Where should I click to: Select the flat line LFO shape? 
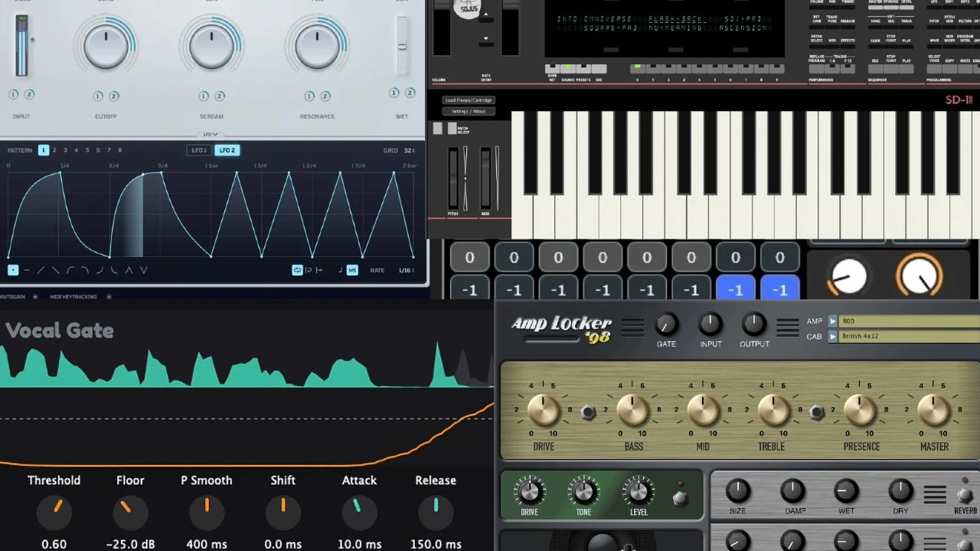click(27, 270)
